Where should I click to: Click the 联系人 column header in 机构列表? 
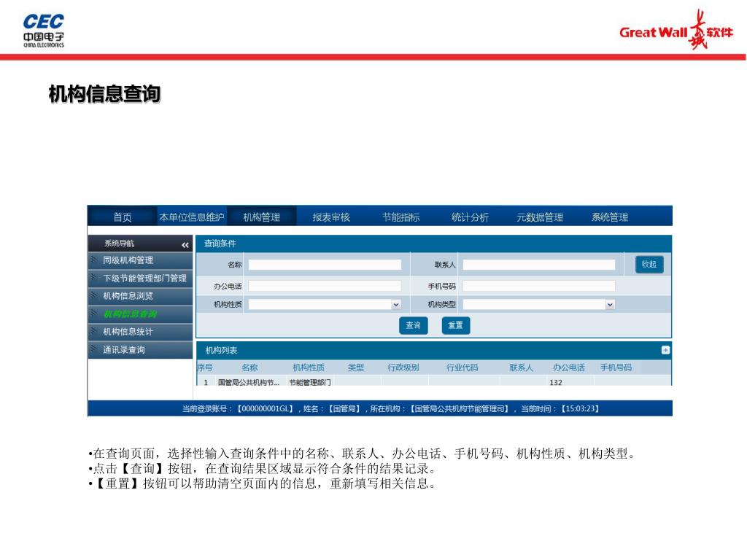(x=521, y=367)
